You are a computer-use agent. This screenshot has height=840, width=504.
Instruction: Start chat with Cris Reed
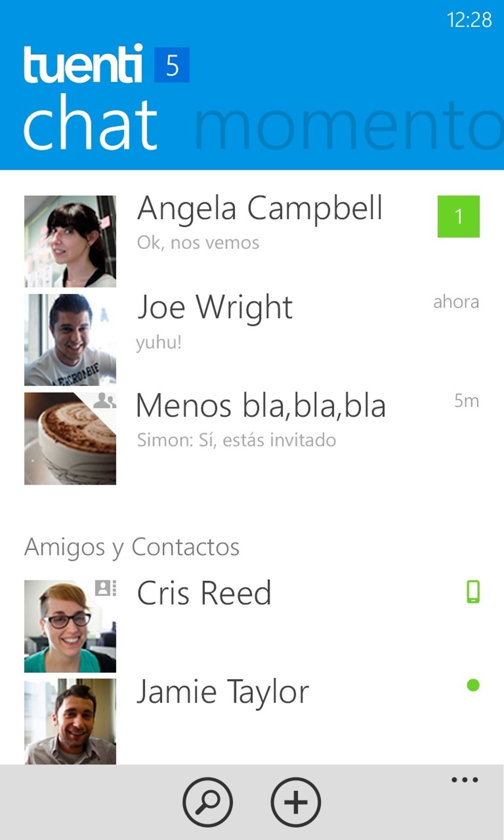point(252,626)
